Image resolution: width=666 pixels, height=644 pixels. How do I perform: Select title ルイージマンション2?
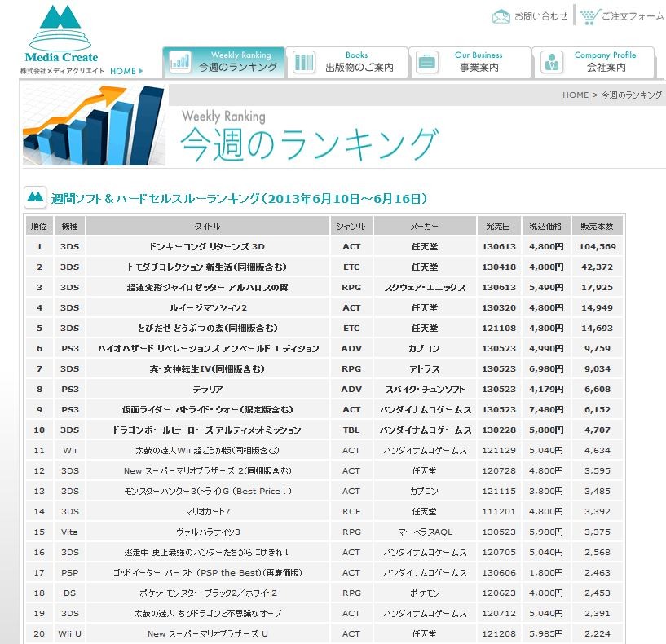point(208,307)
